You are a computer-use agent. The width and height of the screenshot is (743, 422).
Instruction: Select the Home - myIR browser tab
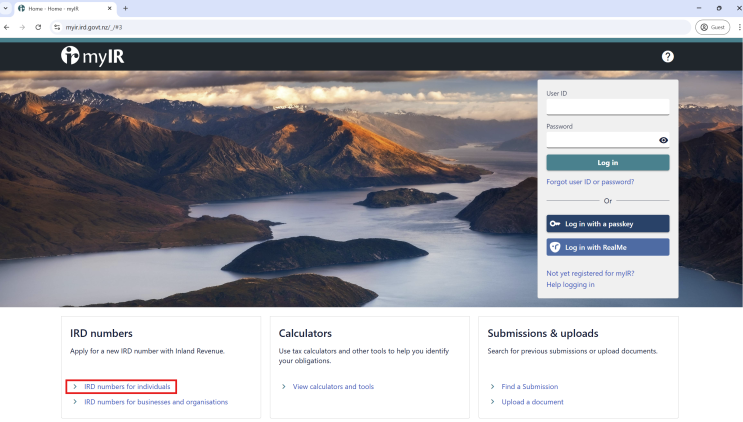(x=64, y=9)
